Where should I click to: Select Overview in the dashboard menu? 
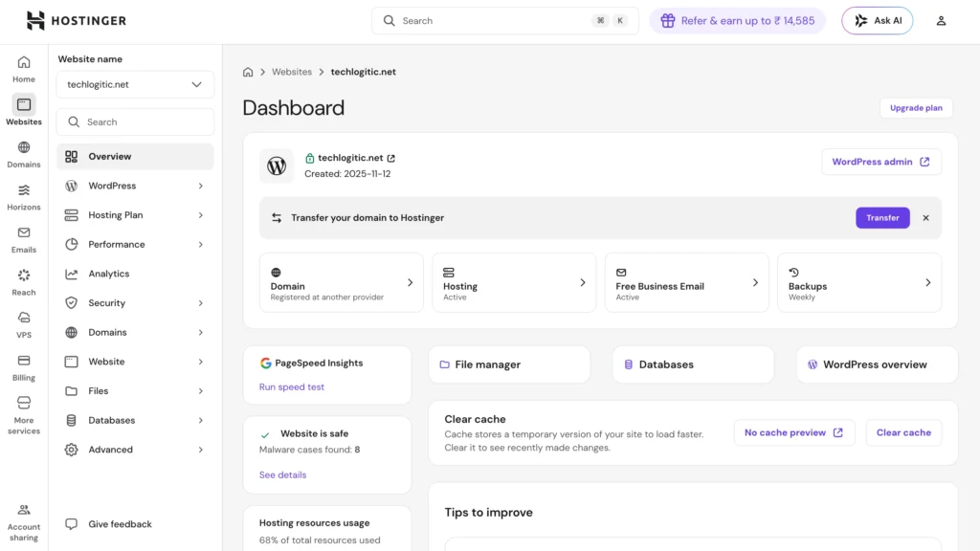point(134,156)
